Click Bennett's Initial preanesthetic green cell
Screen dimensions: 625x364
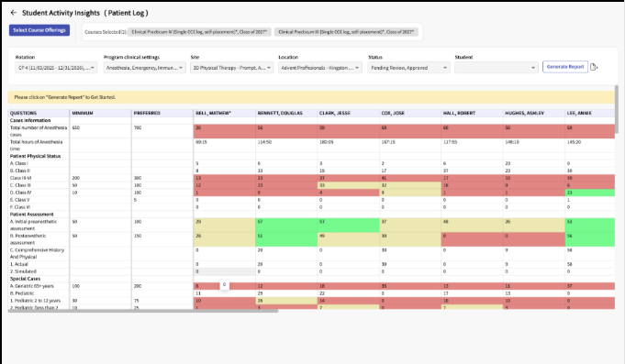tap(286, 225)
